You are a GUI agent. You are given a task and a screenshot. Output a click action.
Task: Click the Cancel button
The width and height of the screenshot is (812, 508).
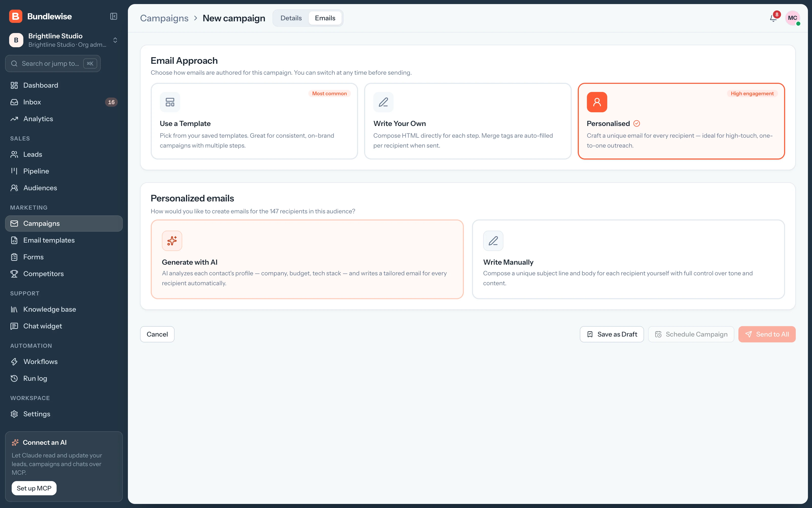[157, 334]
